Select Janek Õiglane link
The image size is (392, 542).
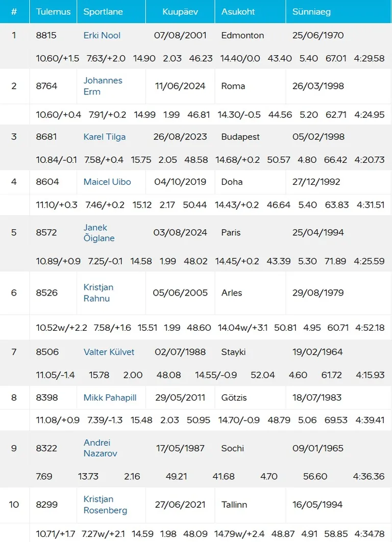click(99, 233)
